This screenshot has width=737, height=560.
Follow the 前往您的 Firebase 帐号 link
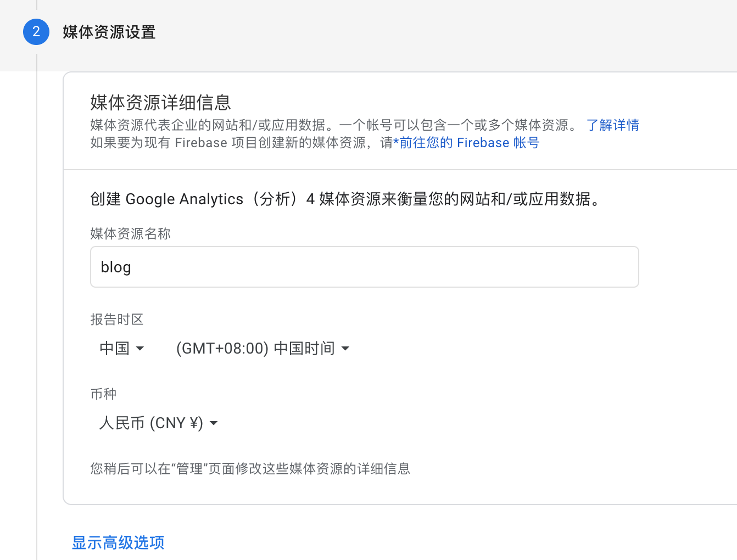coord(469,143)
